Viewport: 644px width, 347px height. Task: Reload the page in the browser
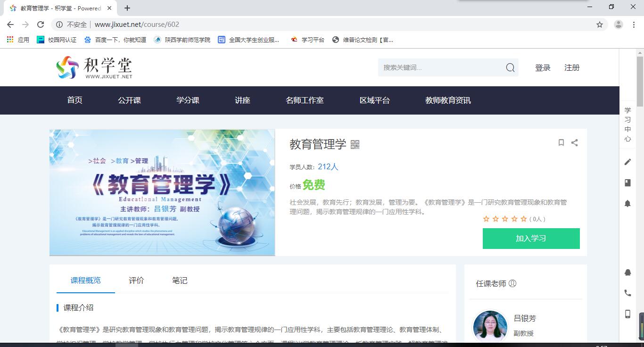tap(41, 25)
